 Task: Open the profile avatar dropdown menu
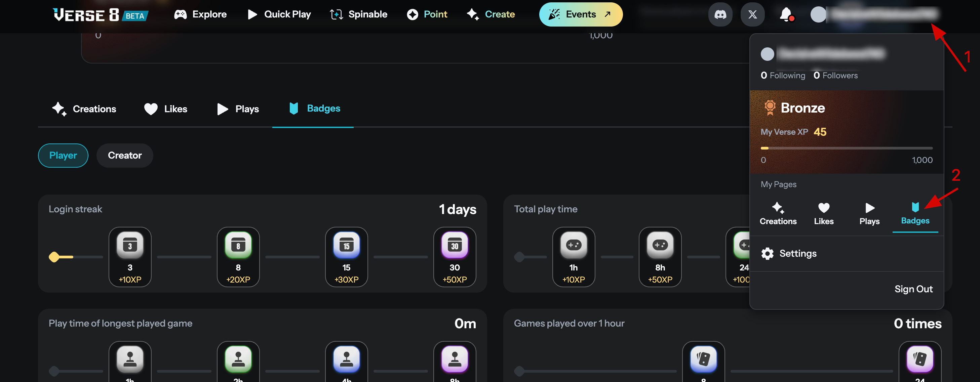(818, 14)
